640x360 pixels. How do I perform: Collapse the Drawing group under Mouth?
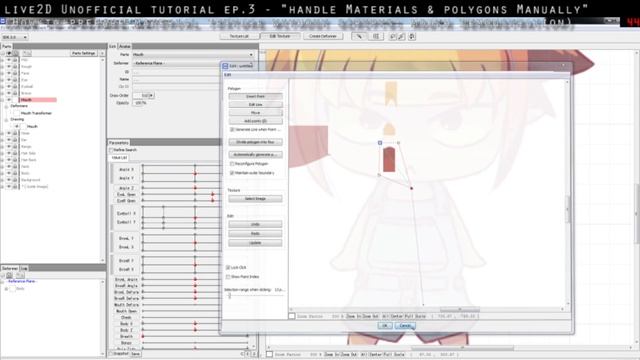(6, 120)
